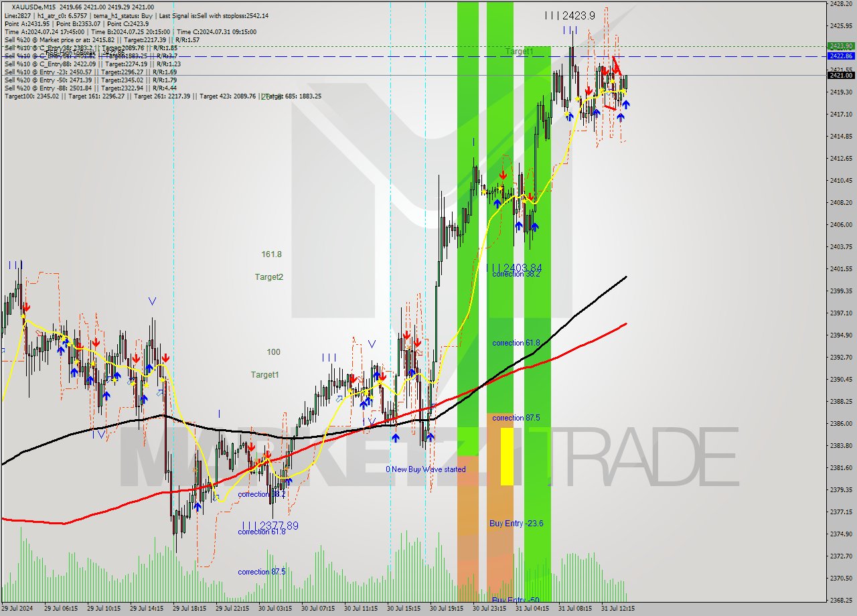
Task: Click the '30 Jul 23:15' time axis label
Action: pyautogui.click(x=489, y=609)
